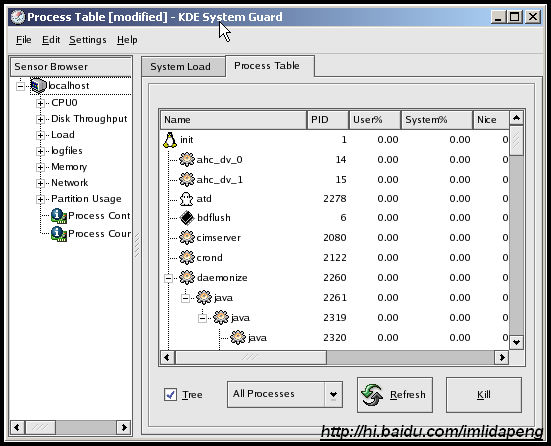
Task: Expand the logfiles node
Action: point(40,151)
